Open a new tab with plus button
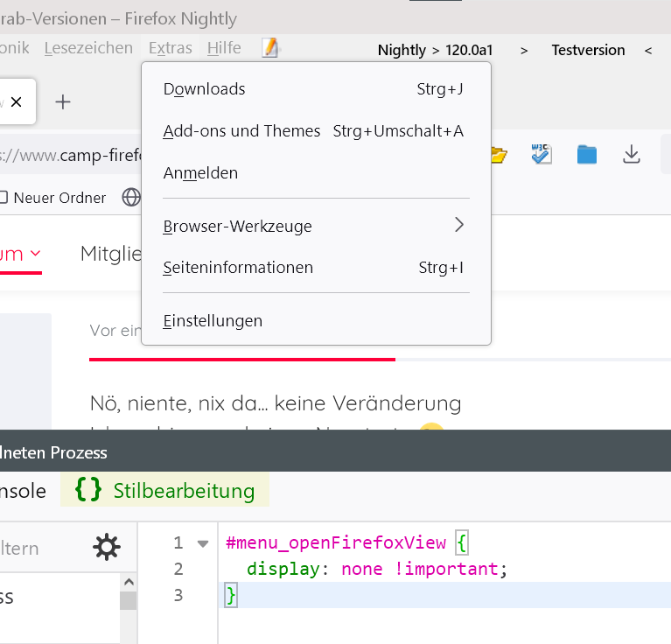This screenshot has width=671, height=644. 62,102
